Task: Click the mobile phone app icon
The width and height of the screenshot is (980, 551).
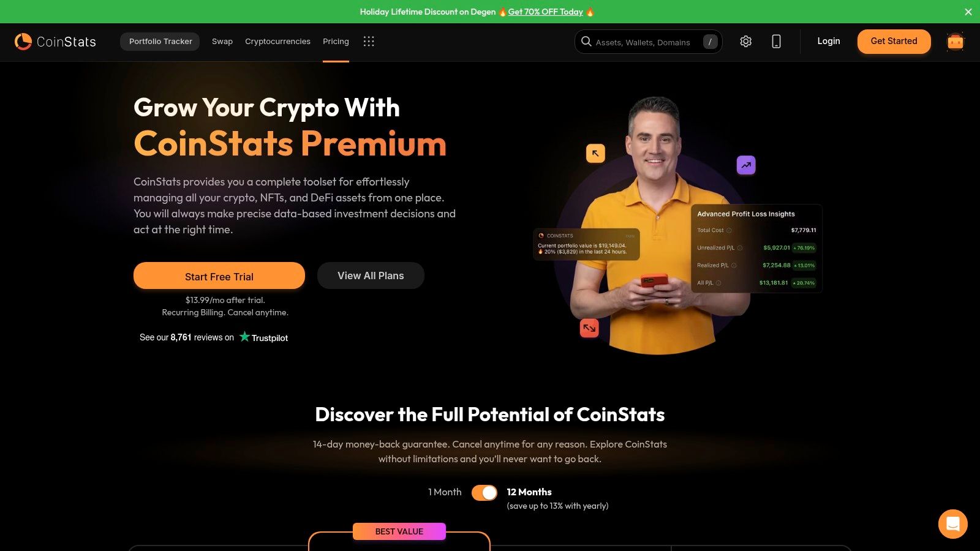Action: click(x=776, y=42)
